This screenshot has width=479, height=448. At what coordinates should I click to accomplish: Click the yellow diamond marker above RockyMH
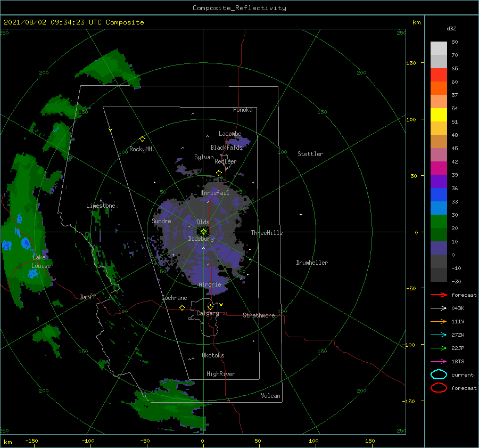click(142, 139)
